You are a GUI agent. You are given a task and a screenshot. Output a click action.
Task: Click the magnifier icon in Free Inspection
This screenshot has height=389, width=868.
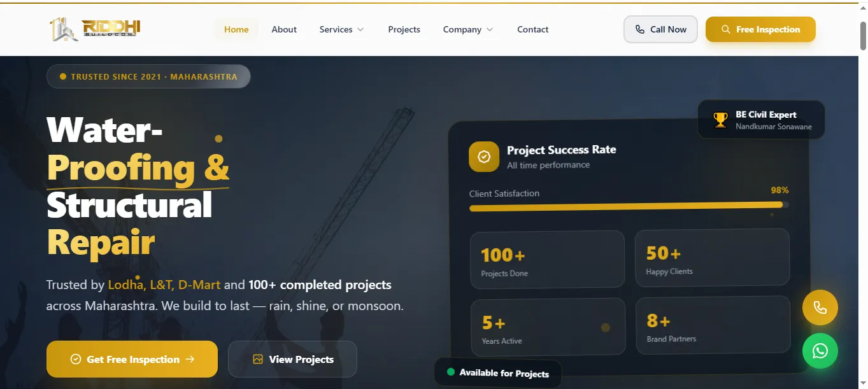pos(726,29)
